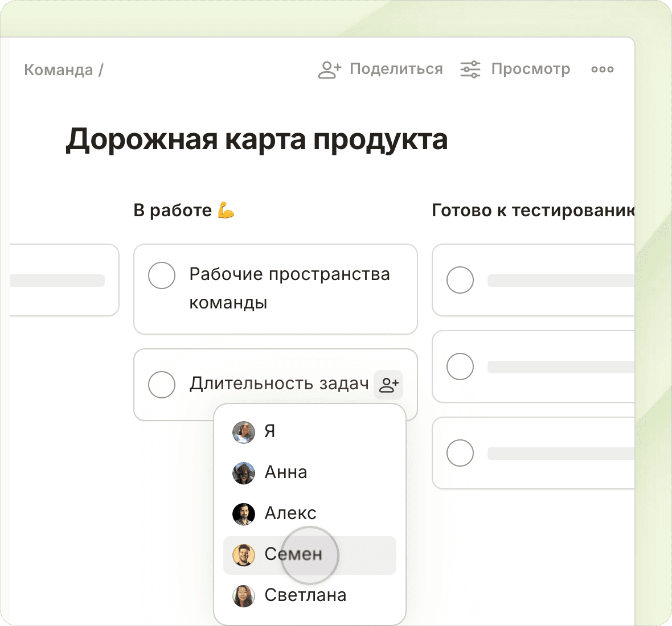Click Алекс's avatar picture
672x626 pixels.
(x=244, y=514)
